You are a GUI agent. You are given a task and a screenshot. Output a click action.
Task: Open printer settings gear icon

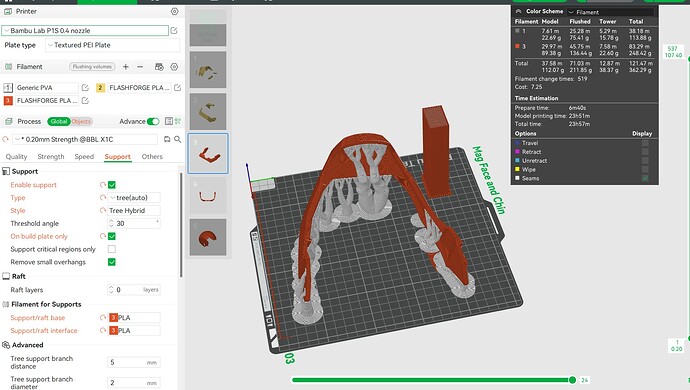[x=174, y=11]
